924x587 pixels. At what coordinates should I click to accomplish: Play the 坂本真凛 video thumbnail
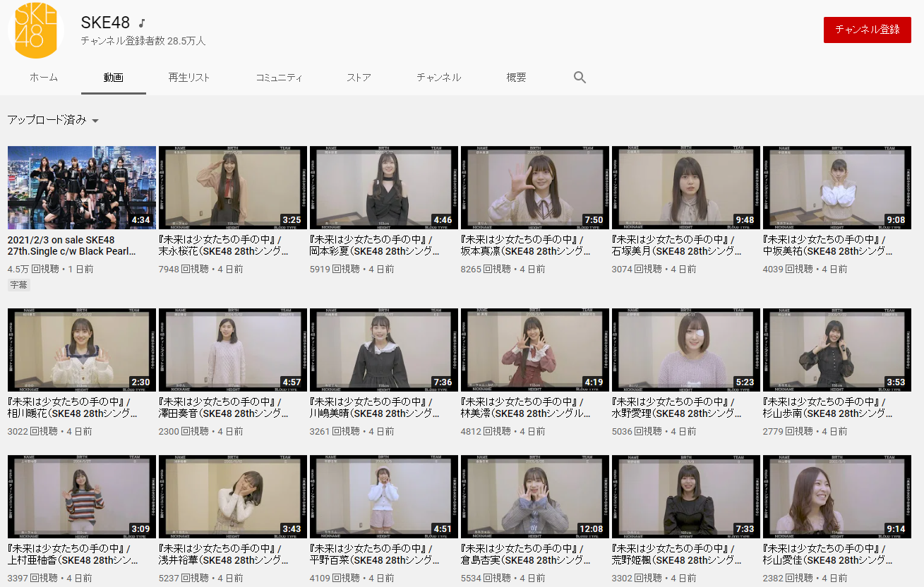point(535,188)
